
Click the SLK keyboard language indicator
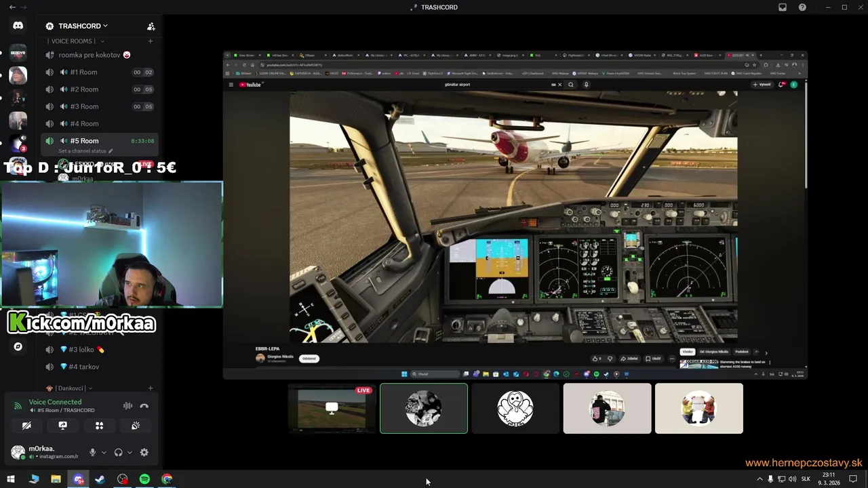coord(806,479)
